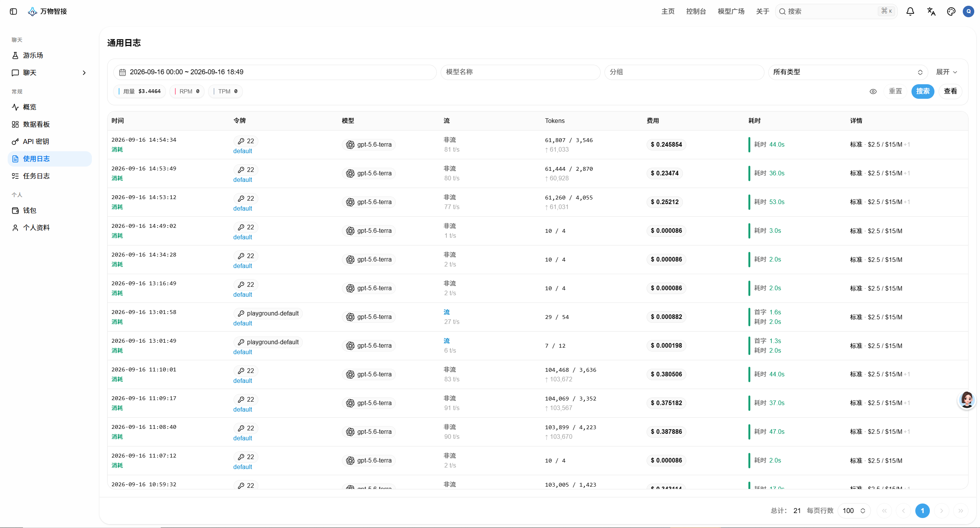Click the timestamp 2026-09-16 11:09:17

pos(144,398)
